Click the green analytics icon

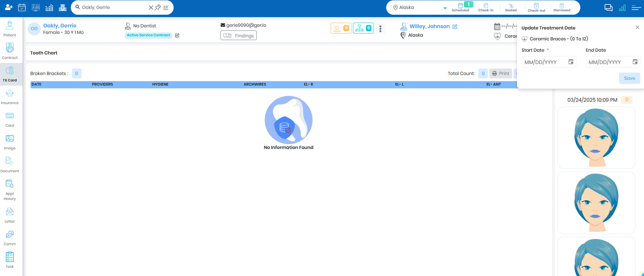click(x=622, y=8)
